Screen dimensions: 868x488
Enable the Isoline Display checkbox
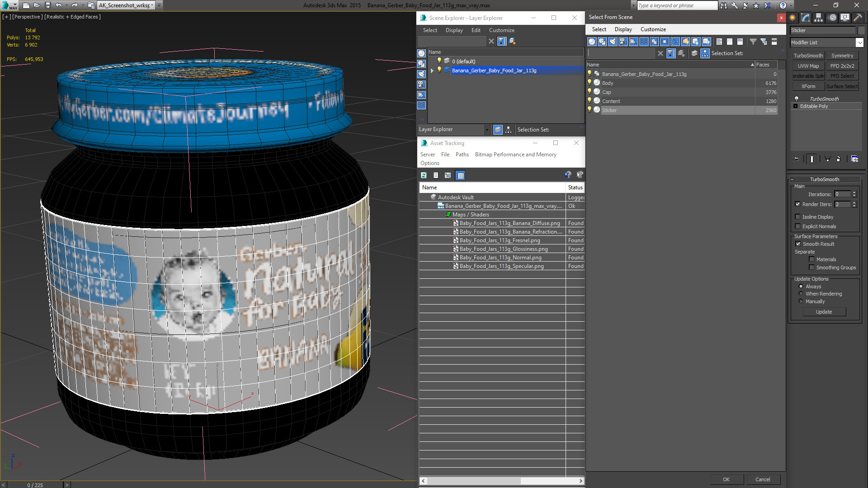(798, 217)
